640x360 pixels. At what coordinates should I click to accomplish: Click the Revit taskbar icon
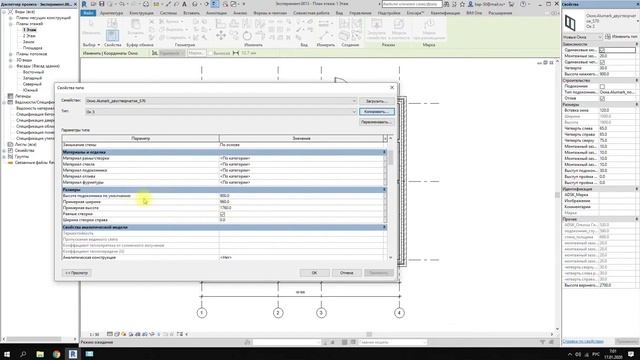pyautogui.click(x=73, y=354)
